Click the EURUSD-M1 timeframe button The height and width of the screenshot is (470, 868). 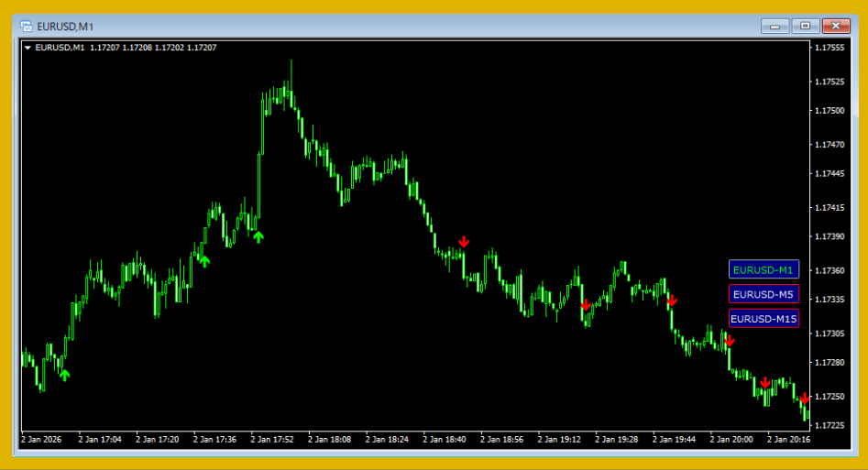[764, 269]
